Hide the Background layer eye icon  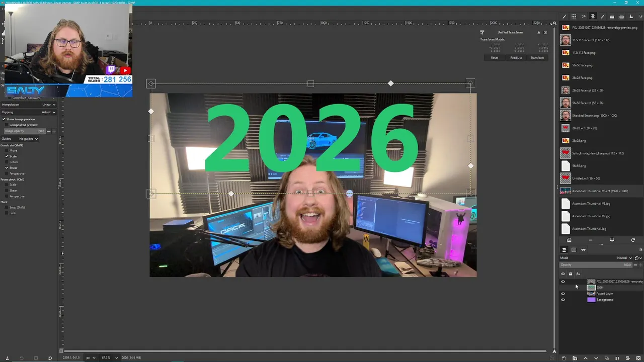tap(563, 300)
